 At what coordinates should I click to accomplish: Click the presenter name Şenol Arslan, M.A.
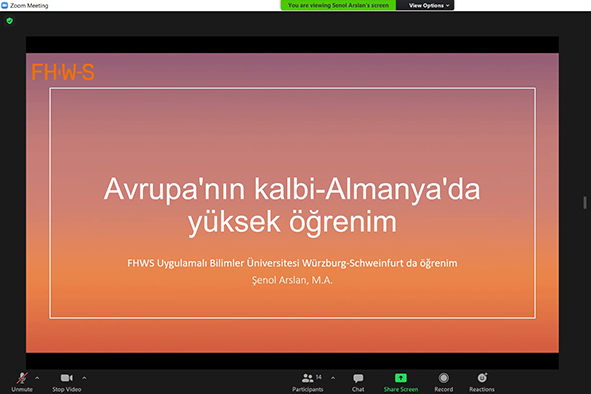pos(292,280)
